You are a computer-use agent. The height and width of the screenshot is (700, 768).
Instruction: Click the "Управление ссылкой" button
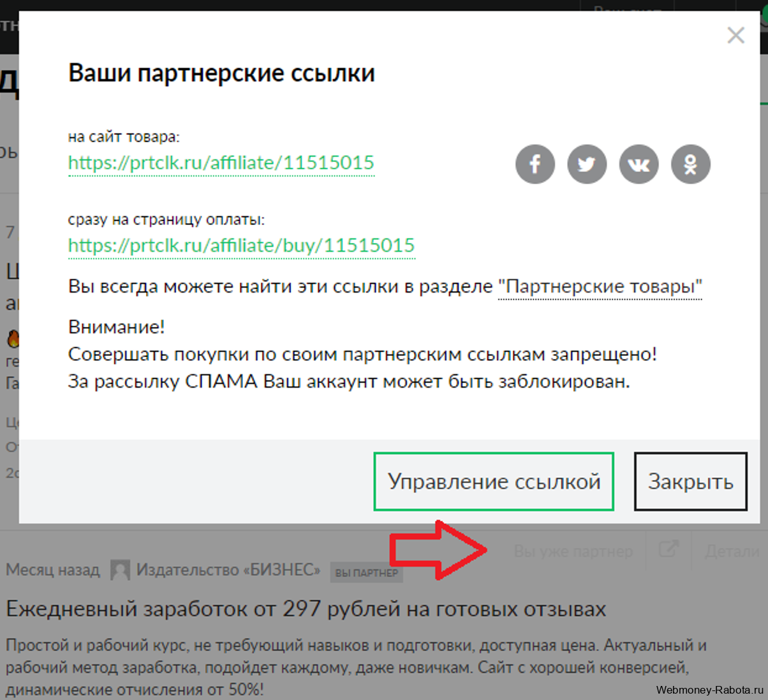(494, 481)
